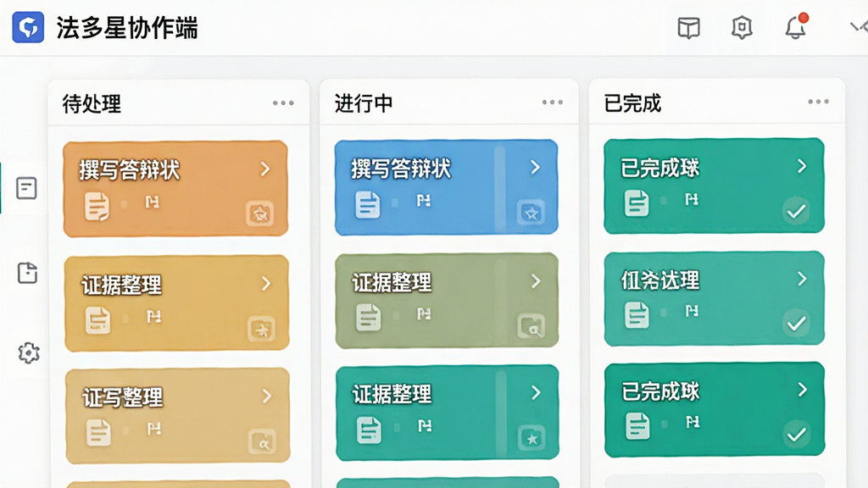Open the blue 撰写答辩状 card title
Viewport: 868px width, 488px height.
(401, 169)
